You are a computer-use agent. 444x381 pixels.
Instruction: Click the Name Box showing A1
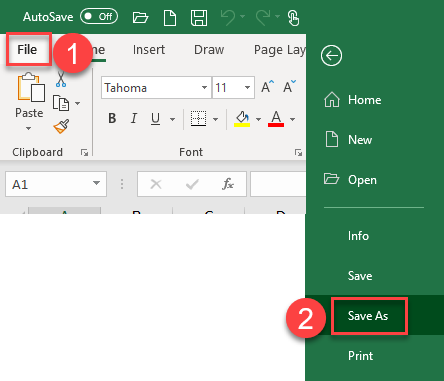(x=56, y=184)
